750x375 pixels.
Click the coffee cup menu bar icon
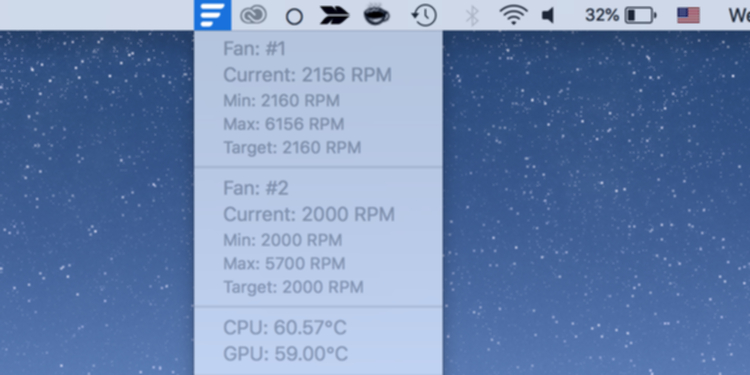[376, 15]
